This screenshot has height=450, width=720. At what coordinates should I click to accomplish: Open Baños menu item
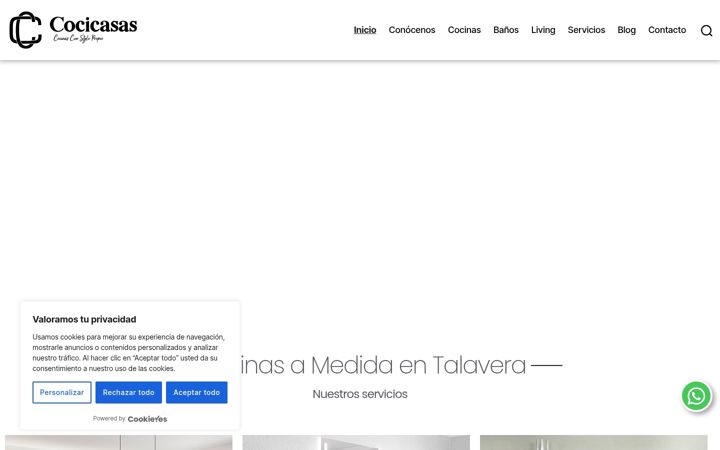pos(506,30)
